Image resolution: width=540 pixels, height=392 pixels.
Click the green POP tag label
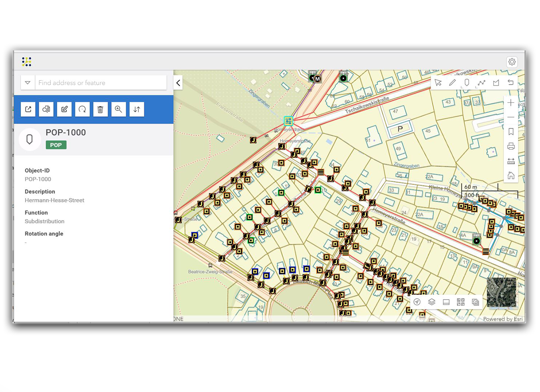pos(56,145)
